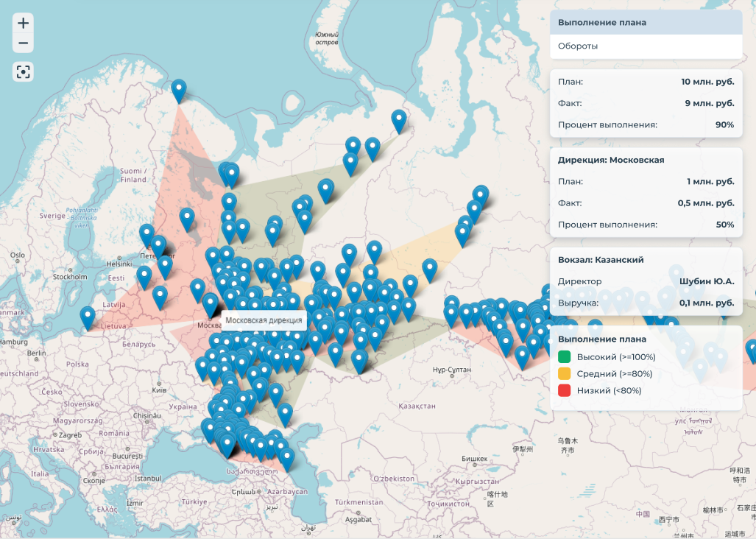Click the director name 'Шубин Ю.А.'
The width and height of the screenshot is (756, 539).
707,281
